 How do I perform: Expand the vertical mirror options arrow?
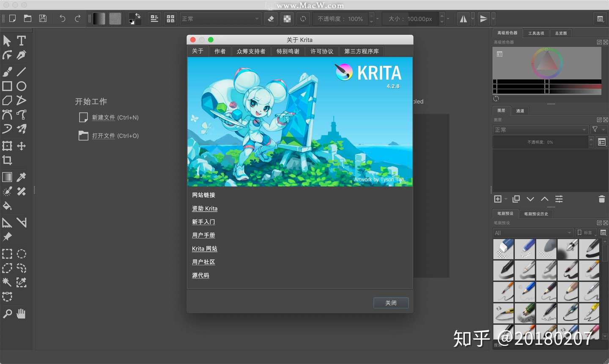pyautogui.click(x=493, y=19)
